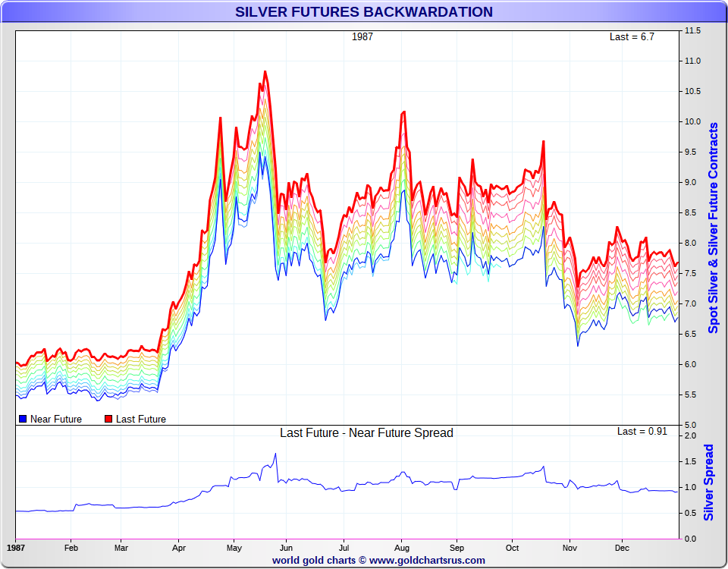Click the 'Jun' x-axis label

pyautogui.click(x=286, y=548)
